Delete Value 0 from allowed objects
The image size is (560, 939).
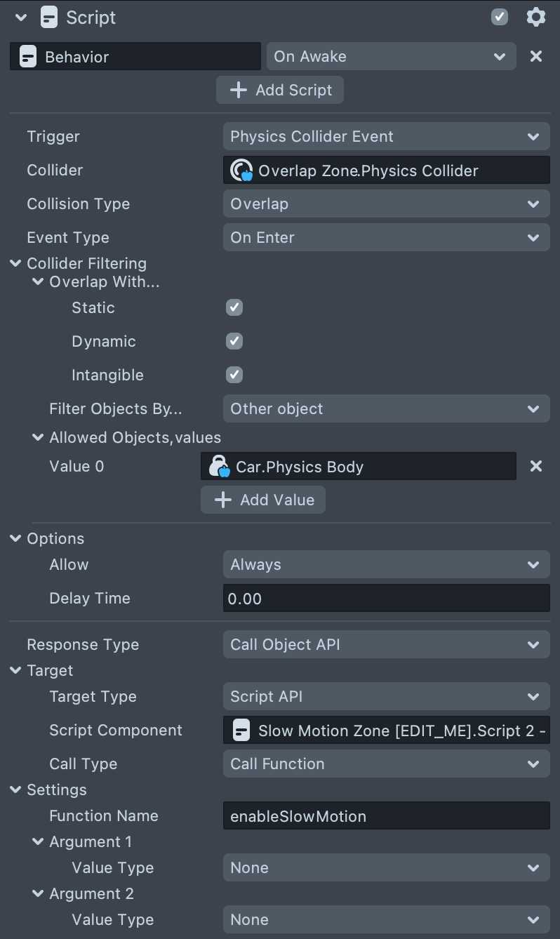pos(535,467)
